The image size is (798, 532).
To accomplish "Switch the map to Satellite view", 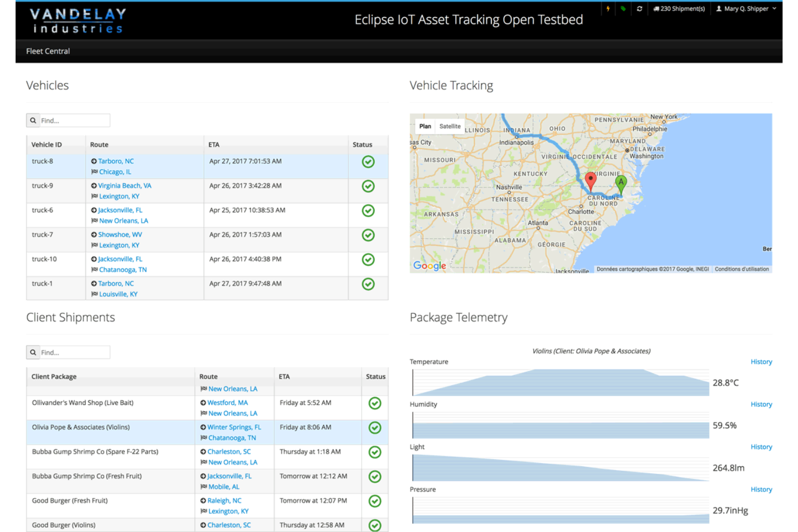I will (x=450, y=126).
